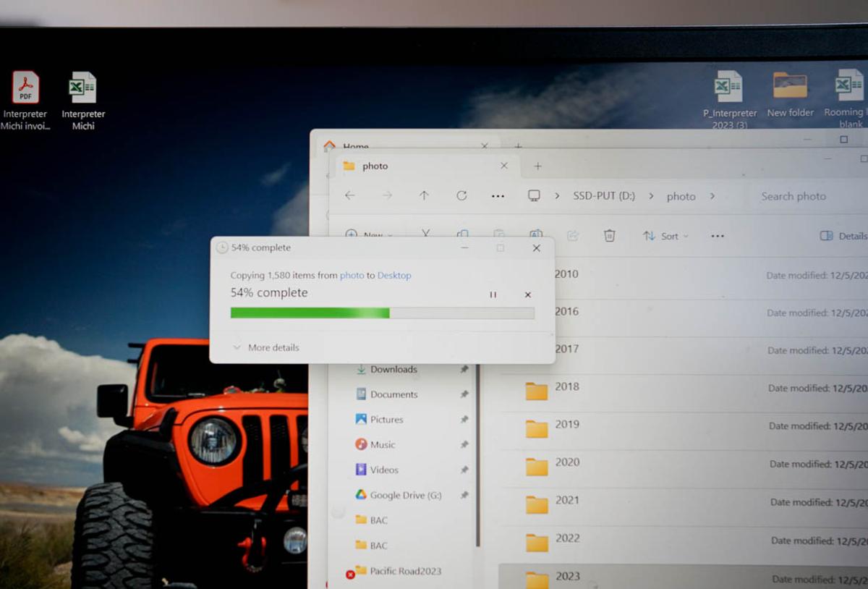This screenshot has width=868, height=589.
Task: Go up one folder level with the up arrow
Action: pyautogui.click(x=424, y=195)
